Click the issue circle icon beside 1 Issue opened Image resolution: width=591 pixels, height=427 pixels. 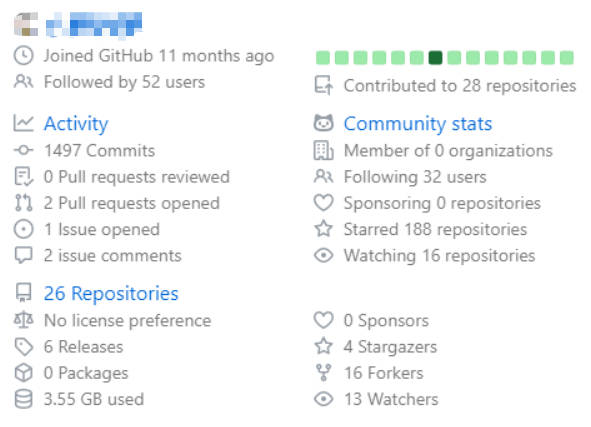click(x=23, y=229)
